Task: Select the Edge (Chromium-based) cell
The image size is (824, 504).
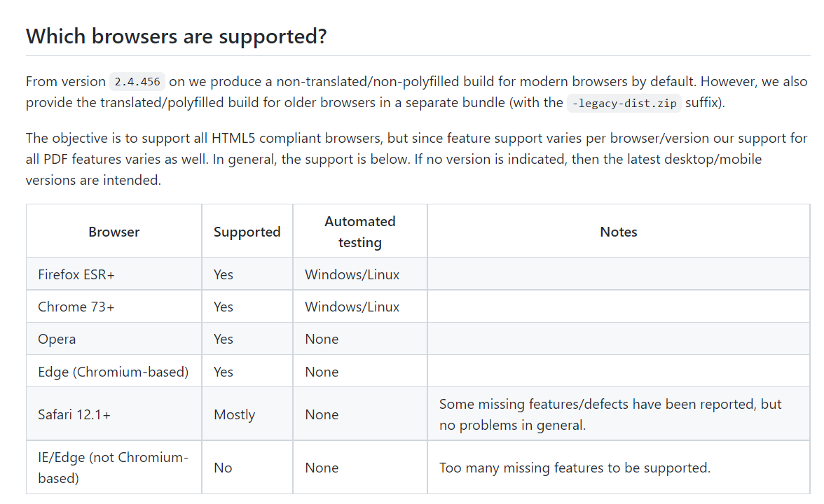Action: 113,372
